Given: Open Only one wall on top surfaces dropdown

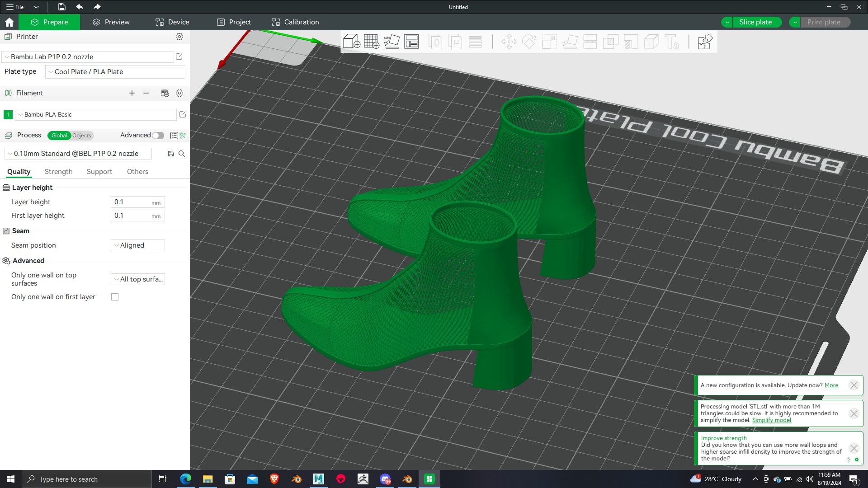Looking at the screenshot, I should (x=138, y=279).
